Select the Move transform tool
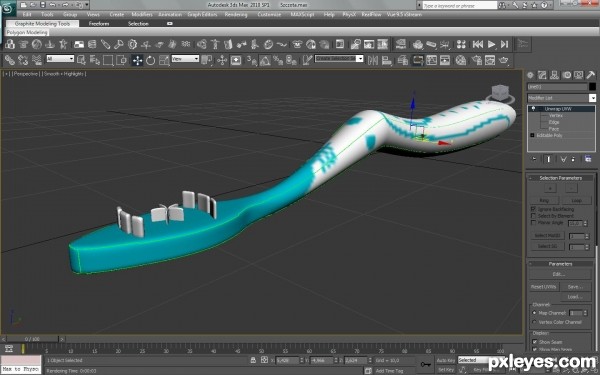Screen dimensions: 600x375 (137, 60)
